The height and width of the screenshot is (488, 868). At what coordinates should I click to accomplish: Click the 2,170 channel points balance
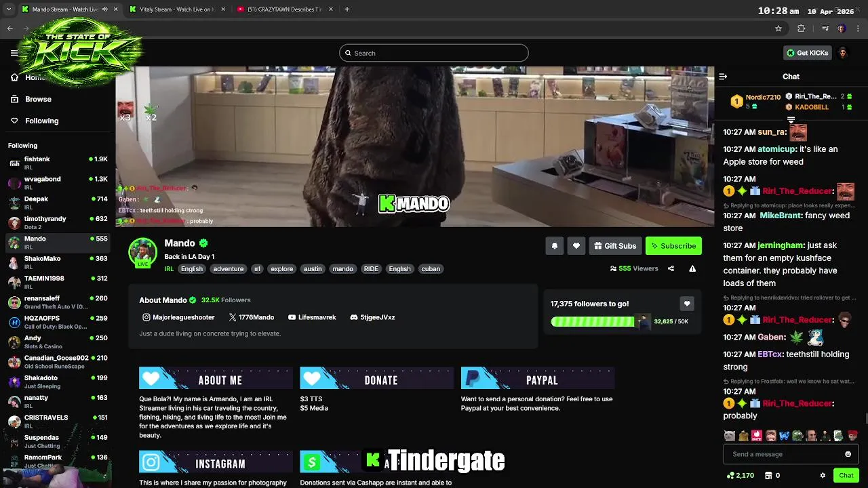click(741, 475)
